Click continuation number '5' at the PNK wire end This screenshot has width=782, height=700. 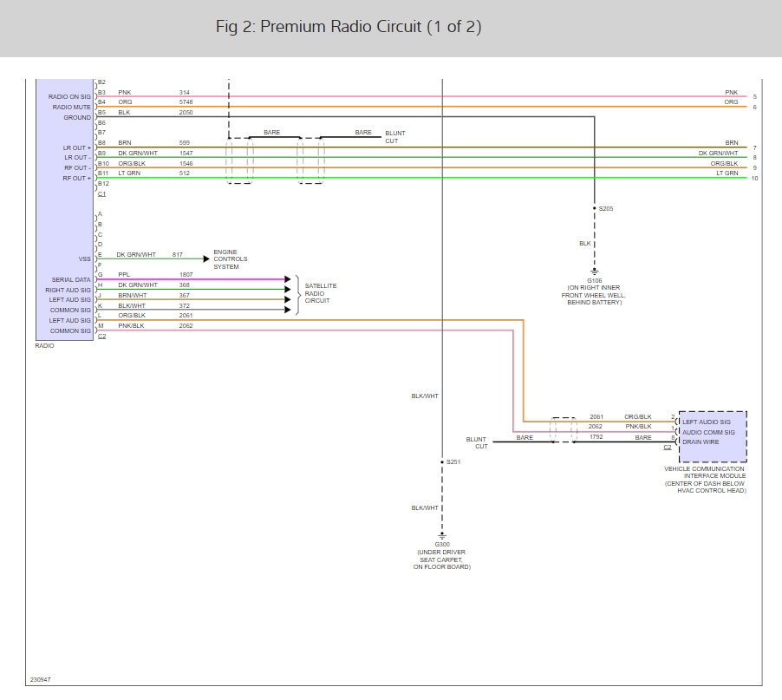tap(755, 97)
